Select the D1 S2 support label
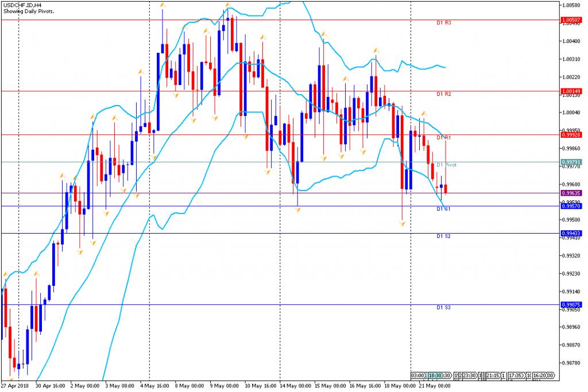The width and height of the screenshot is (588, 392). point(443,236)
